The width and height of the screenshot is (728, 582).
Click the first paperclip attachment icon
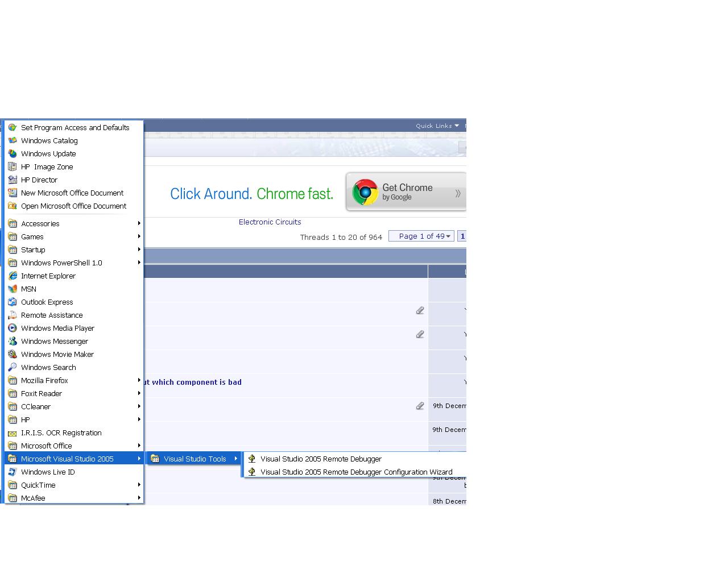coord(420,310)
